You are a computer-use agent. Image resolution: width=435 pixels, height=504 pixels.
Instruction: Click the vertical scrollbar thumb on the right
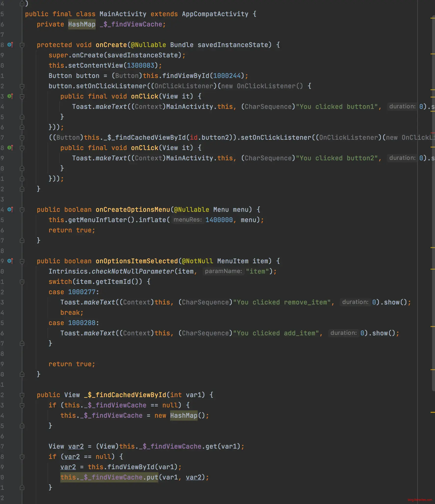pyautogui.click(x=433, y=196)
